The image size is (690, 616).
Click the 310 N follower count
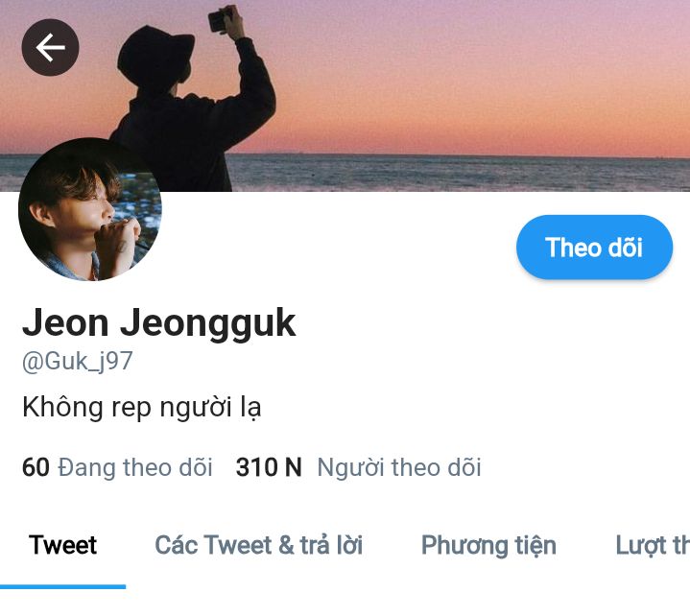click(x=269, y=467)
